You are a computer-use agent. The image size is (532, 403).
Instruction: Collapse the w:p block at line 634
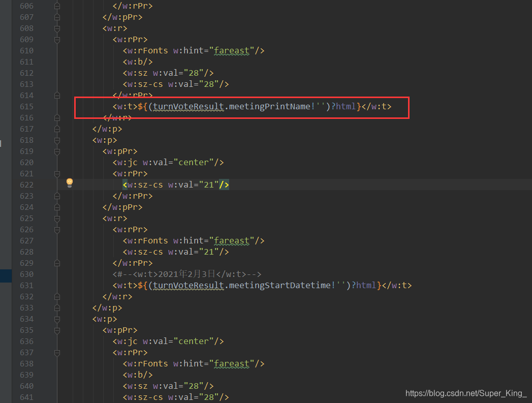57,320
